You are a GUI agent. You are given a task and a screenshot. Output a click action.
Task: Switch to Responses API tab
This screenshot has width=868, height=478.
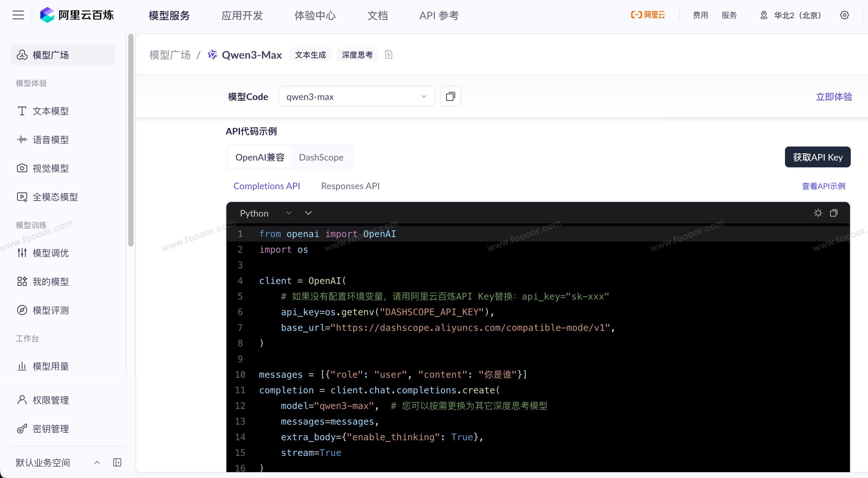point(350,186)
